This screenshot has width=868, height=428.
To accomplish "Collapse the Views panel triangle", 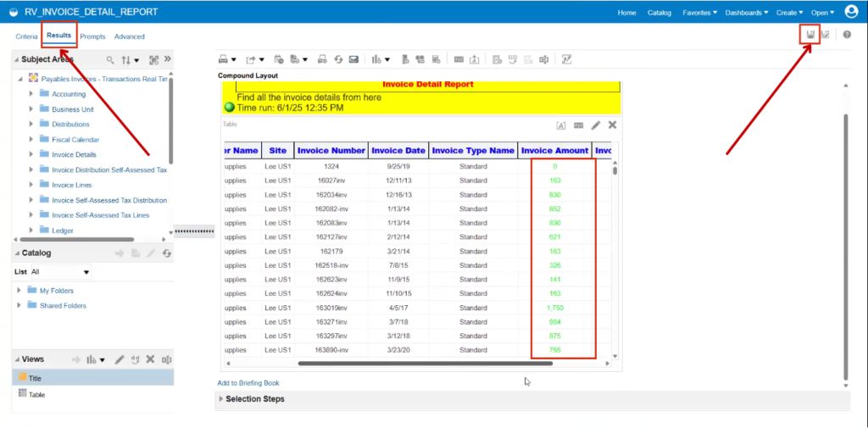I will [x=17, y=359].
